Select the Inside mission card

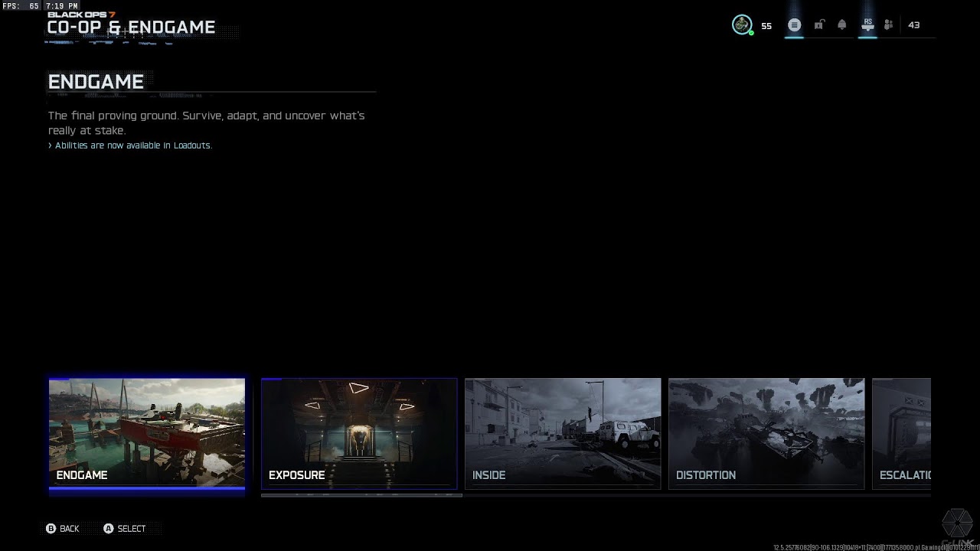coord(563,433)
